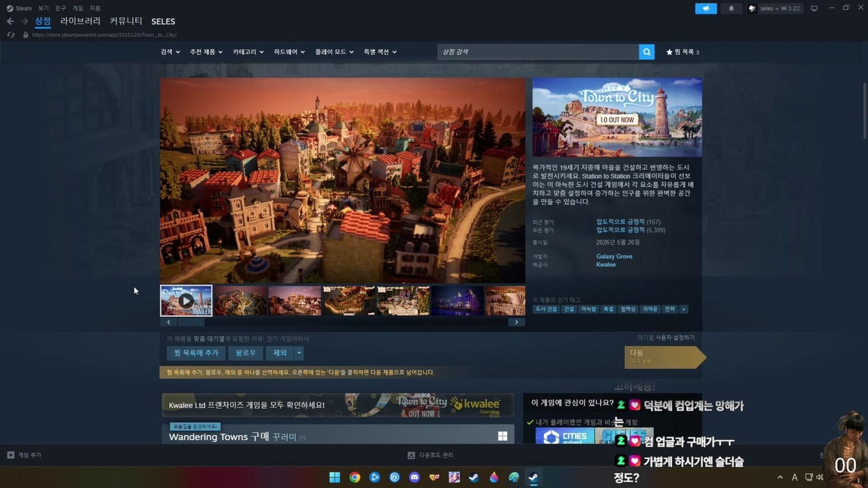Expand the 하드웨어 dropdown
The height and width of the screenshot is (488, 868).
289,52
